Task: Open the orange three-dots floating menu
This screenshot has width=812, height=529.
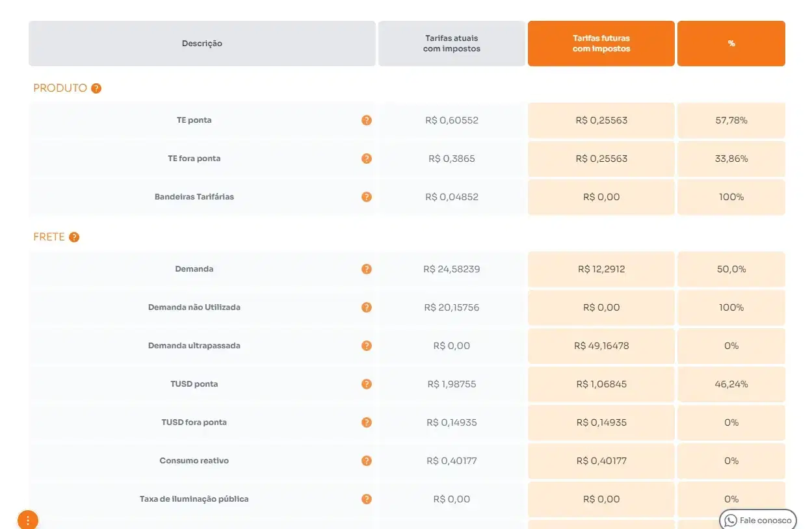Action: 28,520
